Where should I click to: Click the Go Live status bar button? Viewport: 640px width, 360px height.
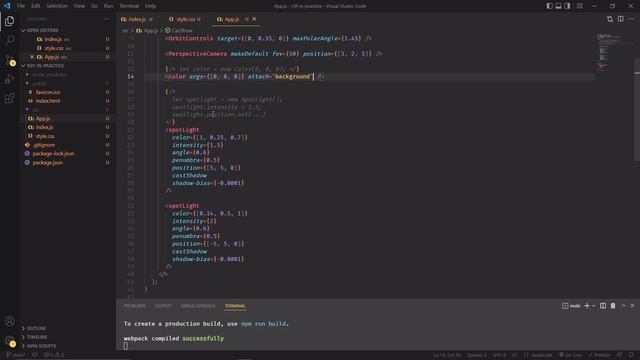tap(570, 355)
